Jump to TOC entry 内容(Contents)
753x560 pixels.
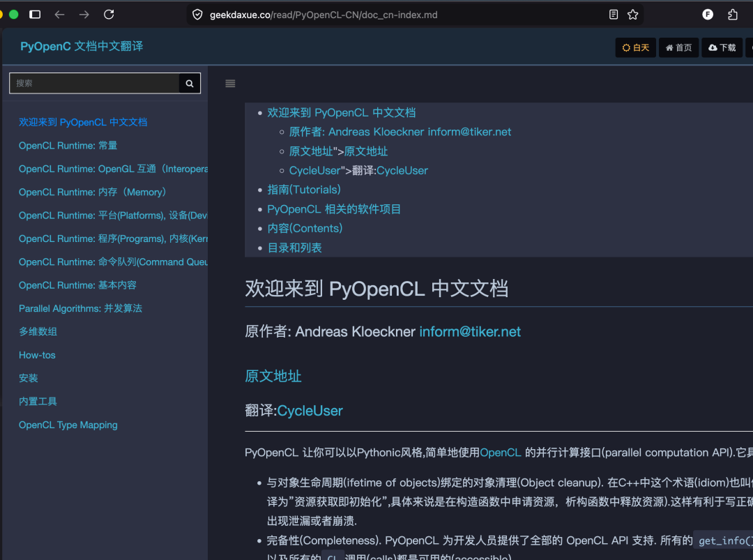click(305, 228)
